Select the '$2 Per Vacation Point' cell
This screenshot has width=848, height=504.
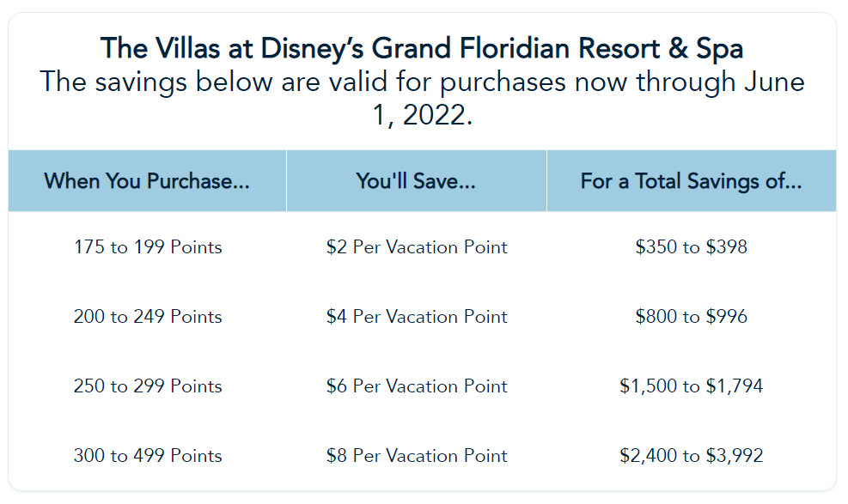417,247
